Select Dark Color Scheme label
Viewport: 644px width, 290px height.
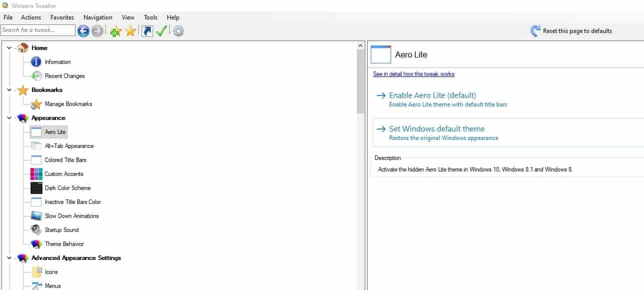(x=67, y=188)
